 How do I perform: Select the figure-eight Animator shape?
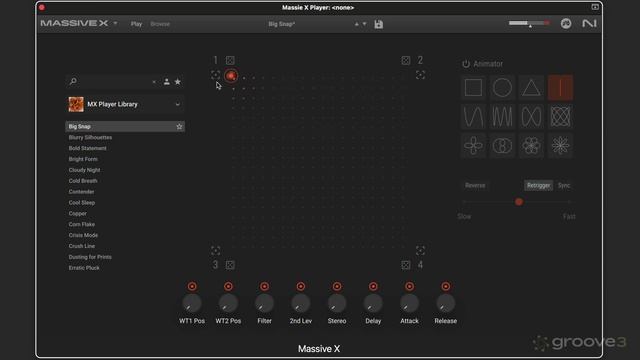[531, 117]
